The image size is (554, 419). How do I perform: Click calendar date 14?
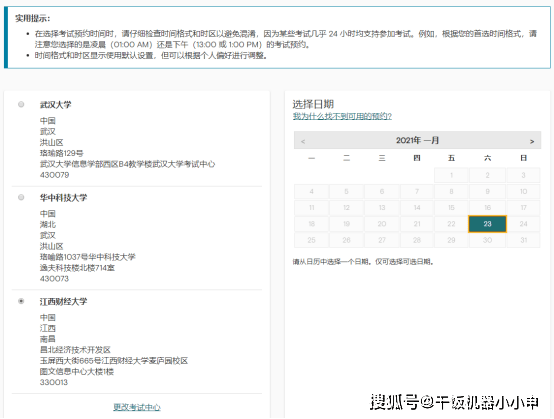click(417, 208)
